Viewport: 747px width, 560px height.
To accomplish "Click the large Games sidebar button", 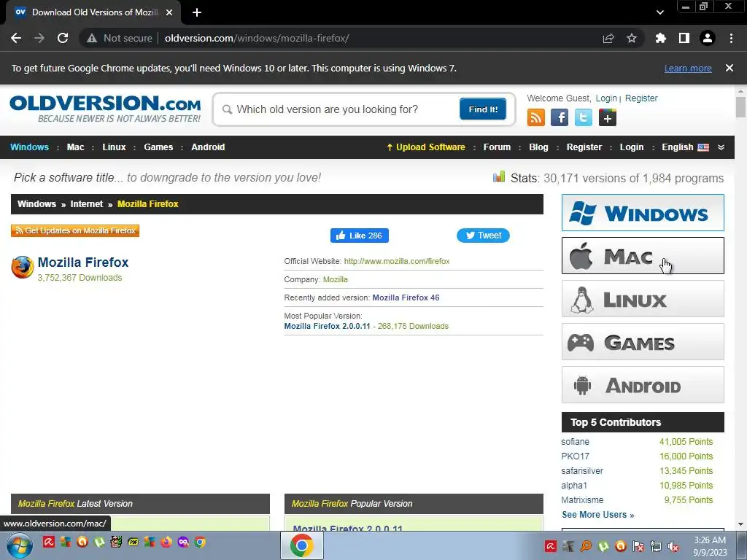I will click(643, 342).
